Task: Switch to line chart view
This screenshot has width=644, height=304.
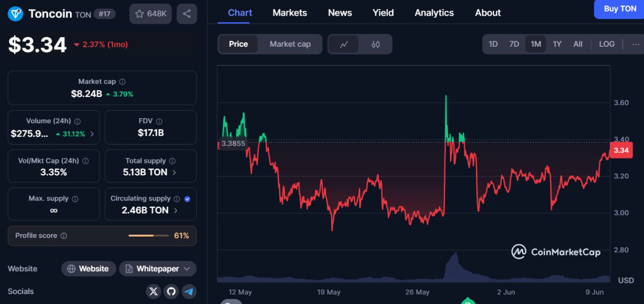Action: click(x=344, y=44)
